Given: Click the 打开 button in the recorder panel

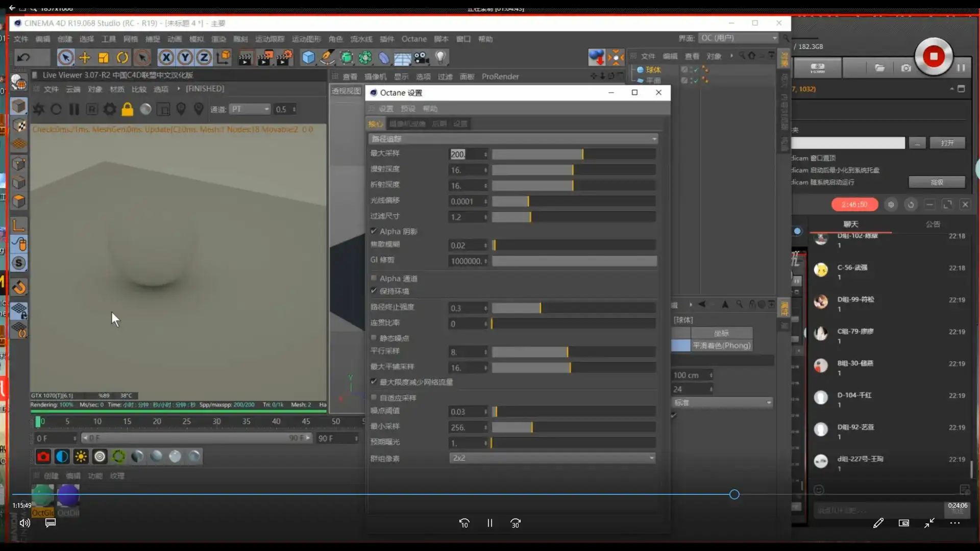Looking at the screenshot, I should tap(947, 143).
